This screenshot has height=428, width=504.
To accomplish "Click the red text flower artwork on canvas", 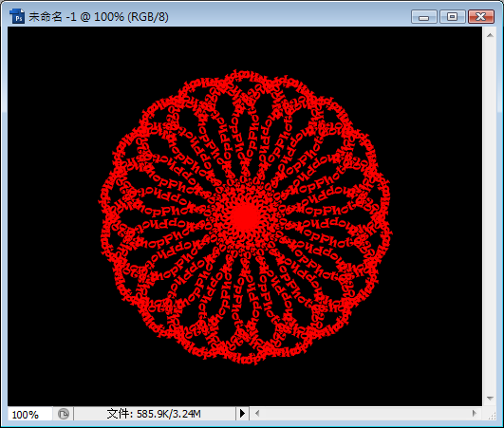I will 245,217.
